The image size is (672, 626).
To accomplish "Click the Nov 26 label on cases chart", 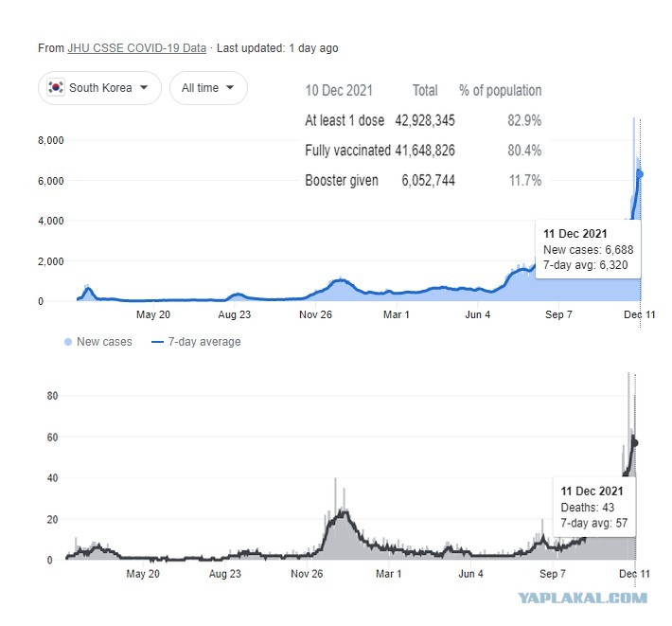I will (315, 314).
